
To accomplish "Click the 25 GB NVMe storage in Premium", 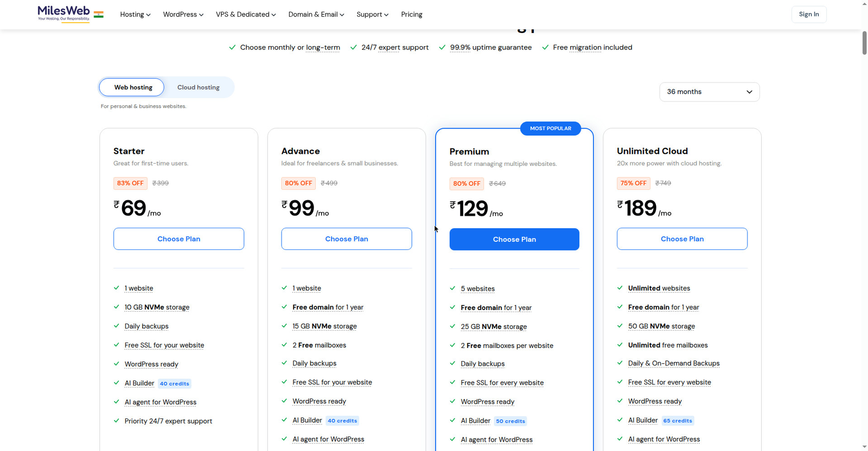I will (494, 327).
